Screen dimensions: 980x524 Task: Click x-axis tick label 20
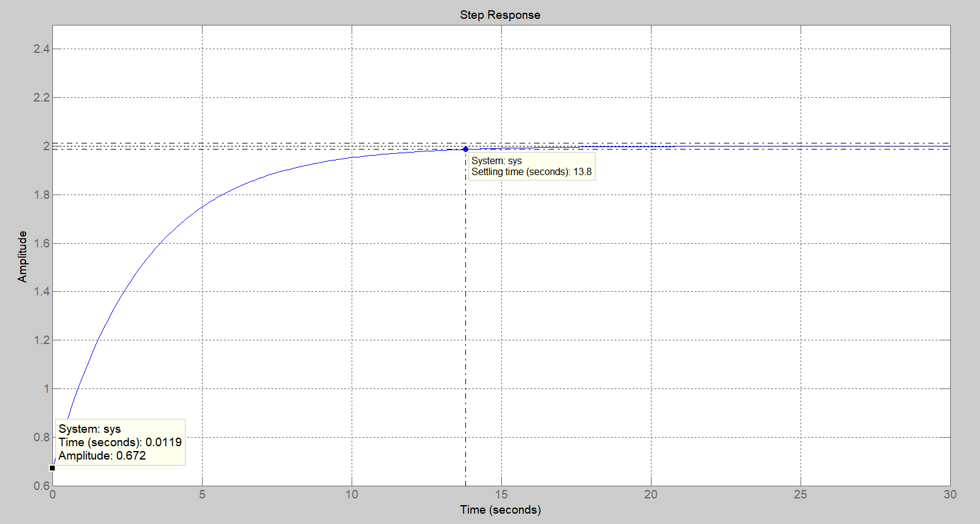pos(651,495)
